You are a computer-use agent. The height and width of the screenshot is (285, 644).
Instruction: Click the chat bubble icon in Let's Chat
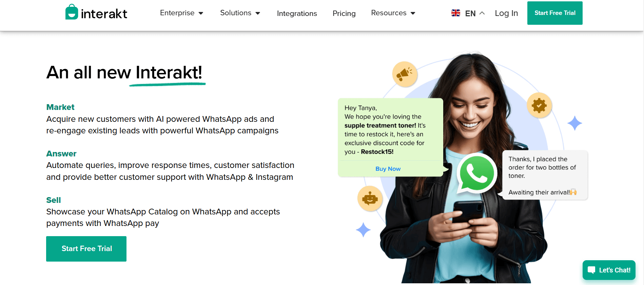[x=591, y=270]
